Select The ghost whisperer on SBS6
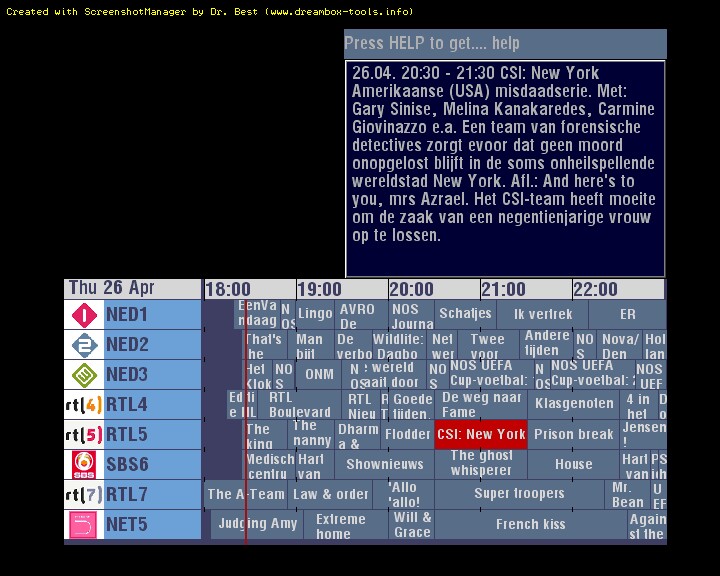Viewport: 720px width, 576px height. click(x=481, y=464)
